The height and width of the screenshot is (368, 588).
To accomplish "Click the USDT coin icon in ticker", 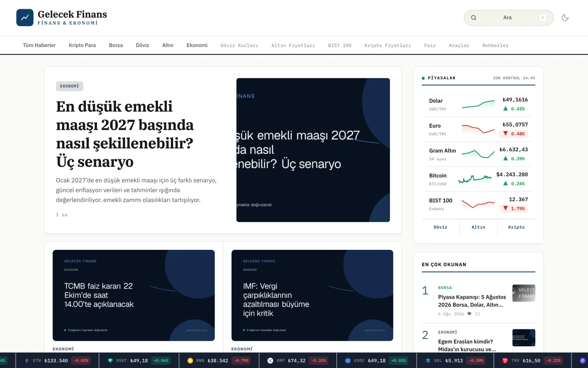I will tap(110, 361).
